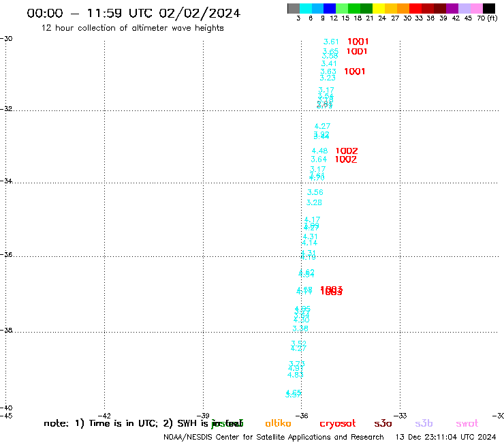
Task: Click the longitude axis label '-42'
Action: [104, 416]
